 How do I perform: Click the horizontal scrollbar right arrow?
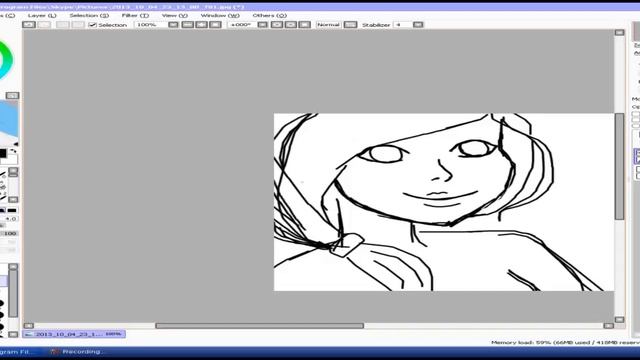click(x=609, y=326)
